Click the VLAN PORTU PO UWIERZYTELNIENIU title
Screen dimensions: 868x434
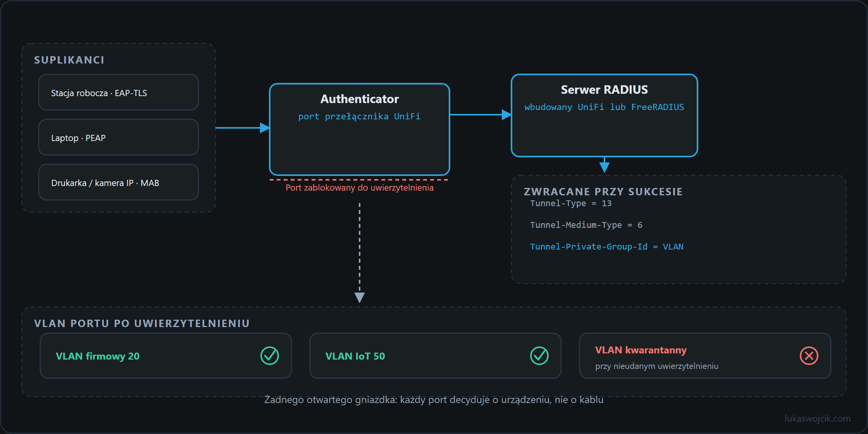(142, 324)
